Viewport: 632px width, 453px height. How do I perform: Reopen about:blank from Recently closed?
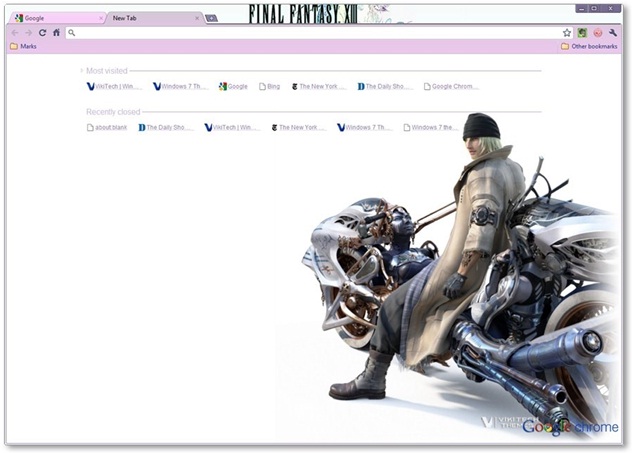(x=107, y=127)
